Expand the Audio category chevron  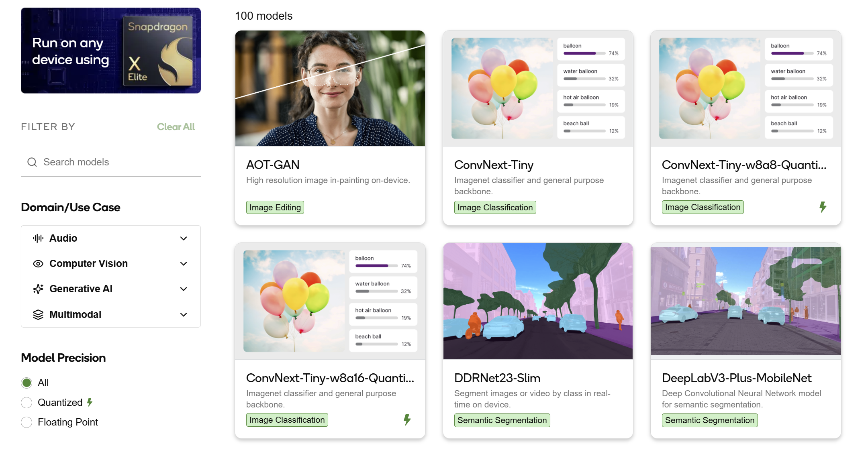184,238
